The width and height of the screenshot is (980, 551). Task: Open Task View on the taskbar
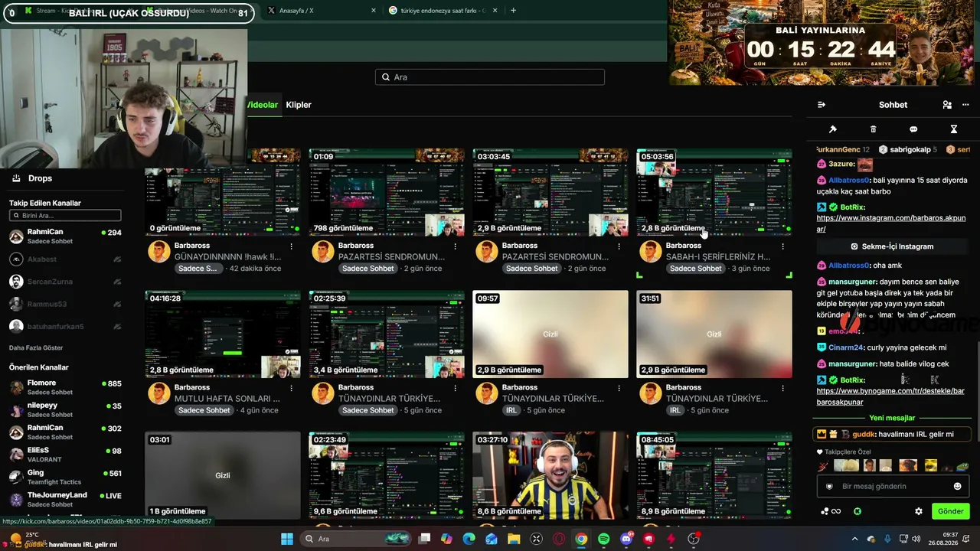424,539
